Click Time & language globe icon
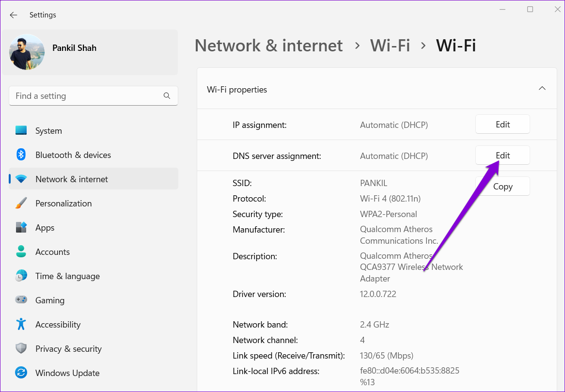 (x=21, y=276)
